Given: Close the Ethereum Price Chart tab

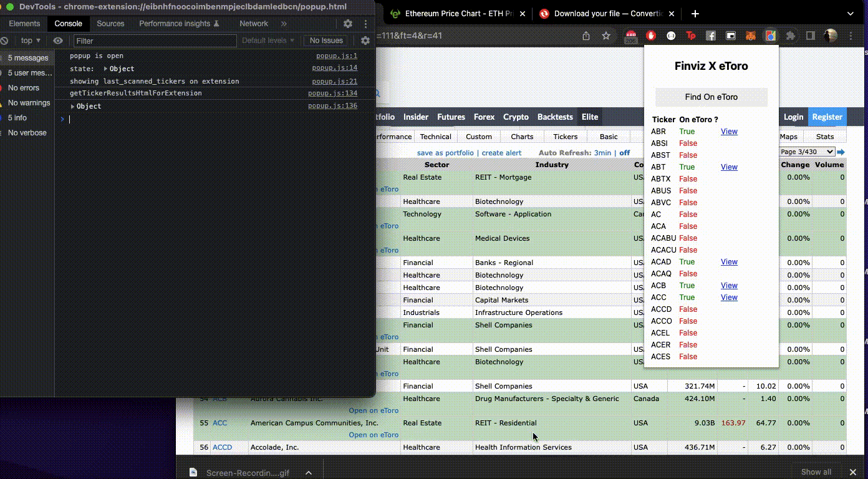Looking at the screenshot, I should pos(522,14).
